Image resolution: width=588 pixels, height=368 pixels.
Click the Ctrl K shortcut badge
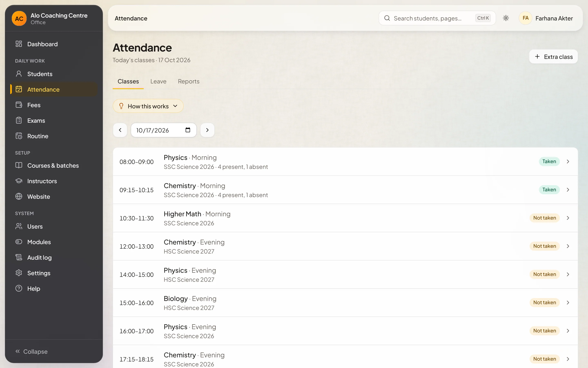[483, 18]
